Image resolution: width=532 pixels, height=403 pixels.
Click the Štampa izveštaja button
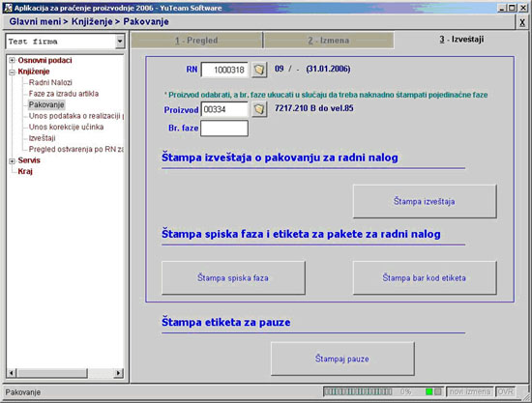click(x=425, y=201)
